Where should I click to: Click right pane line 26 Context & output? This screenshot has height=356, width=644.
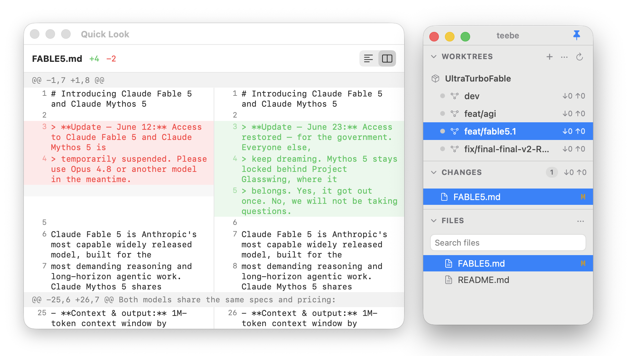point(309,318)
